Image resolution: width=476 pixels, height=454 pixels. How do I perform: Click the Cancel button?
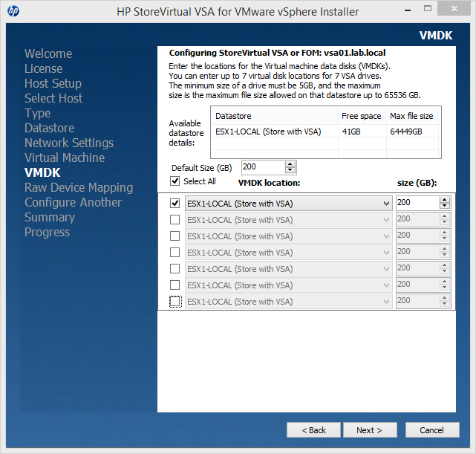point(432,430)
